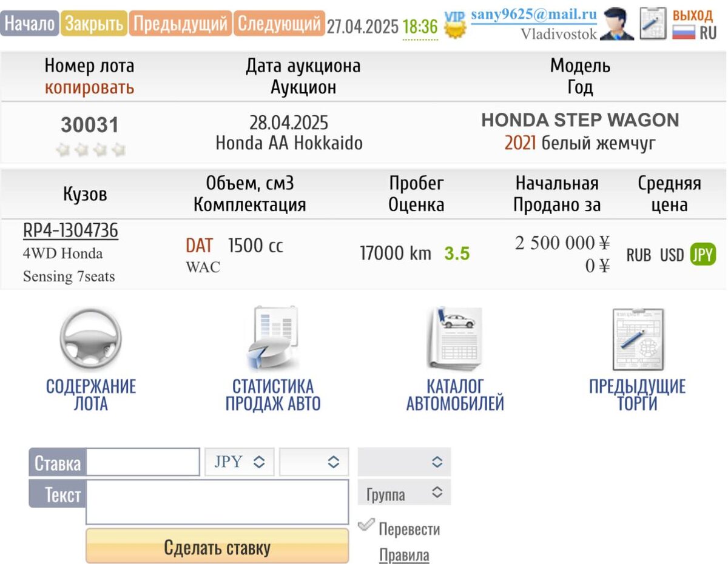Open the empty dropdown next to JPY
Image resolution: width=728 pixels, height=564 pixels.
tap(314, 462)
